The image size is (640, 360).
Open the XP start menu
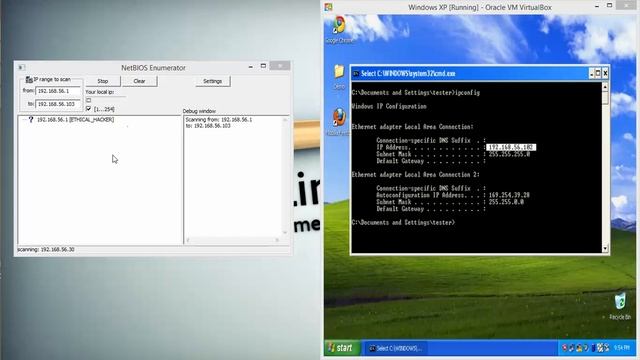point(342,348)
